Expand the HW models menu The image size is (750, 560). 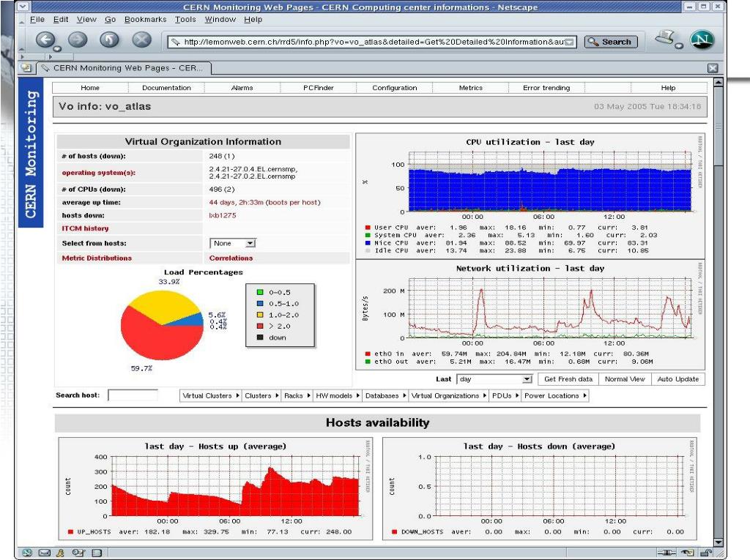(337, 395)
